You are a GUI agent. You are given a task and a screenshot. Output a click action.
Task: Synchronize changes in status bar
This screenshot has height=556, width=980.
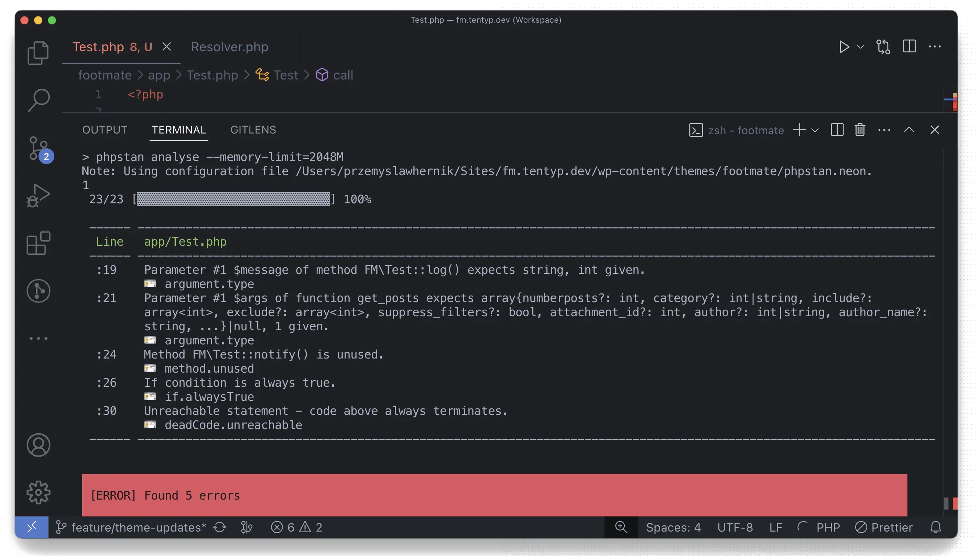click(220, 527)
